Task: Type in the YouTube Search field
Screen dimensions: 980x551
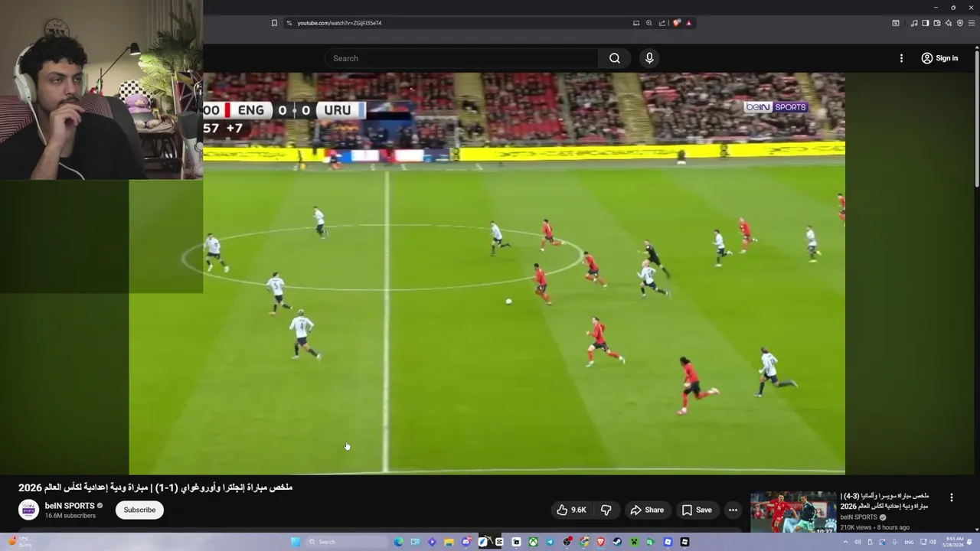Action: pos(462,58)
